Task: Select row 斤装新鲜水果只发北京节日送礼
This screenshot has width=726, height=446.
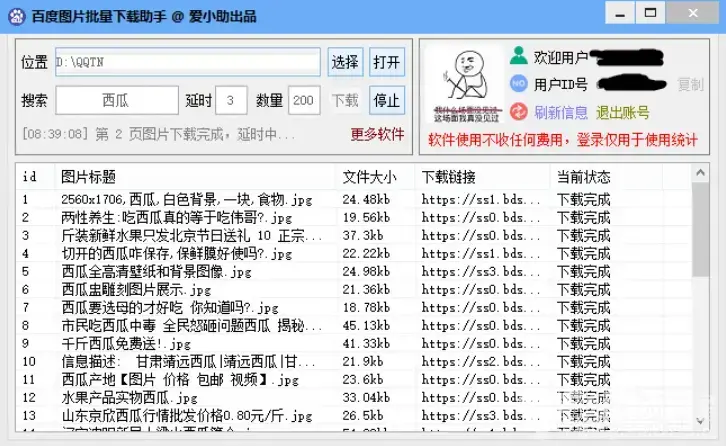Action: click(x=354, y=236)
